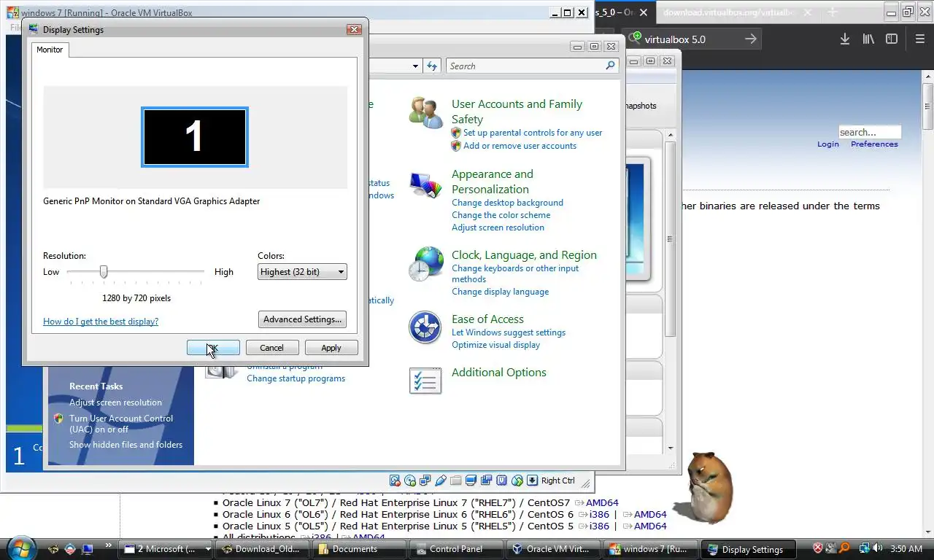Screen dimensions: 934x560
Task: Click the USB devices status icon
Action: tap(441, 481)
